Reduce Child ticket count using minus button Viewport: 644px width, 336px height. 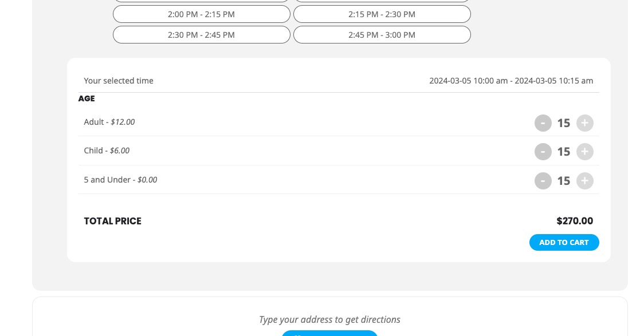543,152
